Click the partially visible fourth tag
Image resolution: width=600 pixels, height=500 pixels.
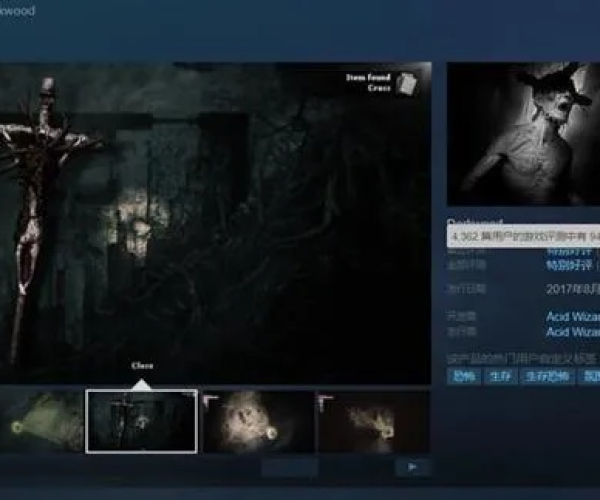(x=591, y=376)
